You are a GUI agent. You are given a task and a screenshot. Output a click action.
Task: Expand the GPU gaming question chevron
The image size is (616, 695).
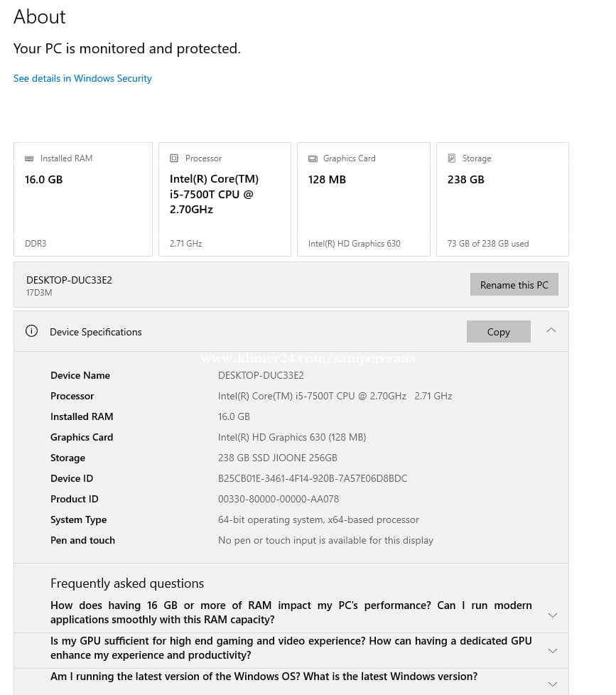[553, 650]
